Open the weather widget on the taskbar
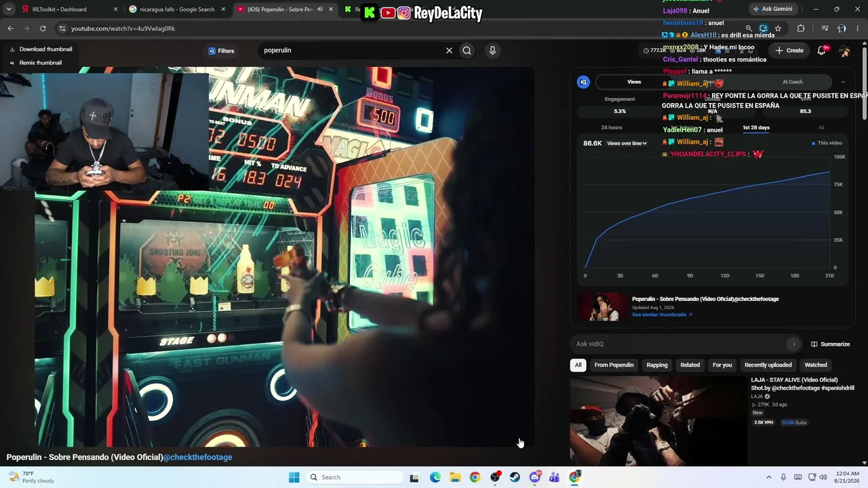Viewport: 868px width, 488px height. 30,477
